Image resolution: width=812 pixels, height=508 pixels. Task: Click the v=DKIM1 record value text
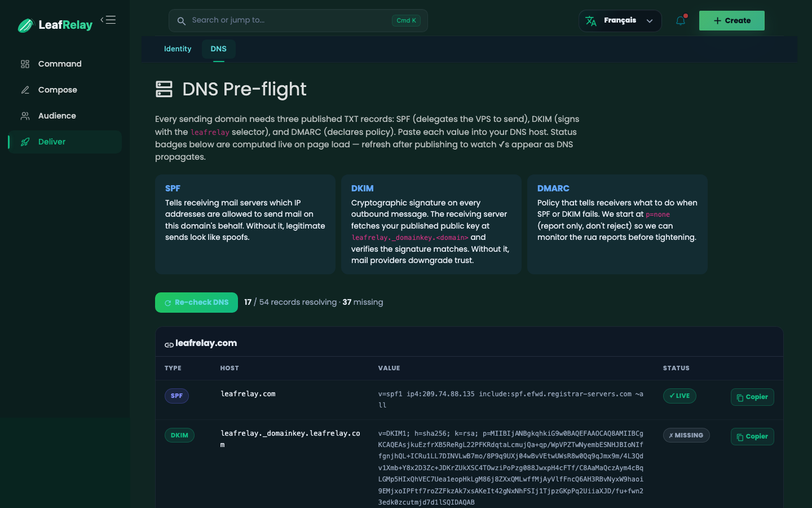click(510, 468)
